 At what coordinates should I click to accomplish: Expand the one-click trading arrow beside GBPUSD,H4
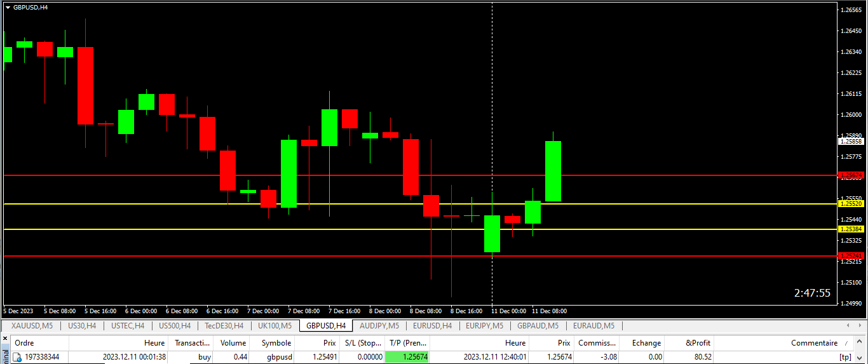(x=8, y=7)
